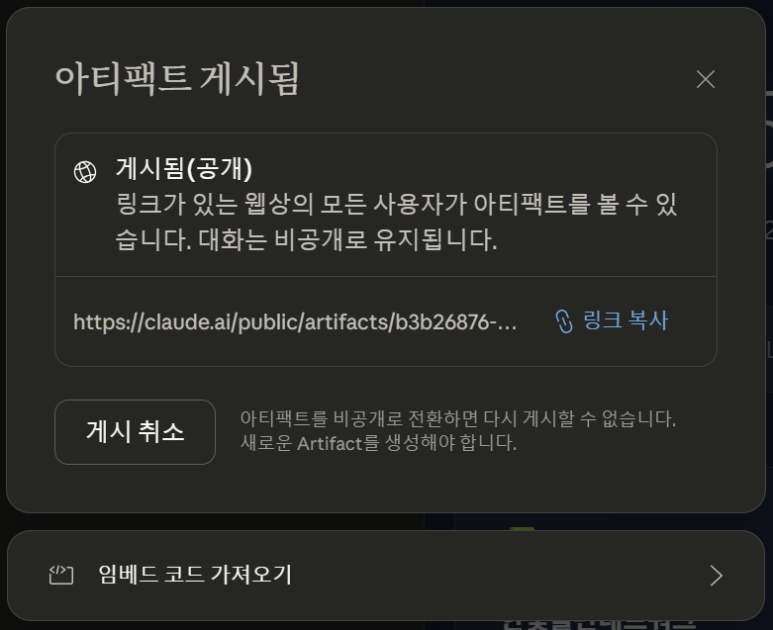Screen dimensions: 773x630
Task: Click the word Artifact in the note
Action: point(329,443)
